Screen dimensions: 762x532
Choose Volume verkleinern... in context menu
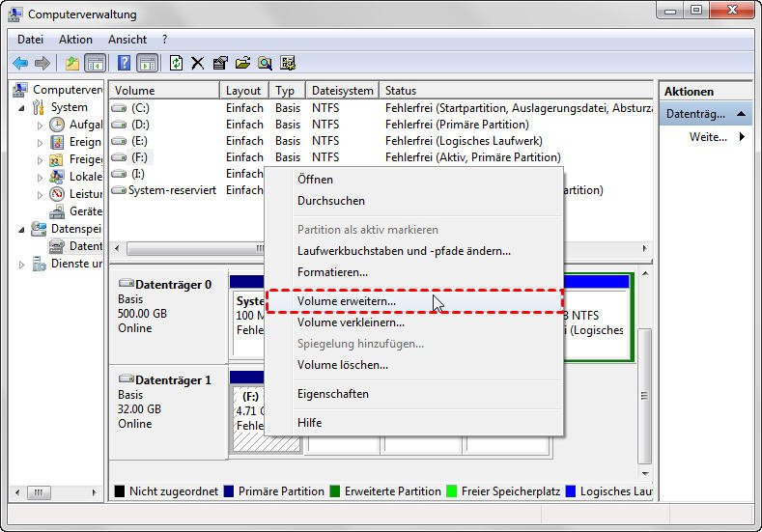(x=415, y=322)
